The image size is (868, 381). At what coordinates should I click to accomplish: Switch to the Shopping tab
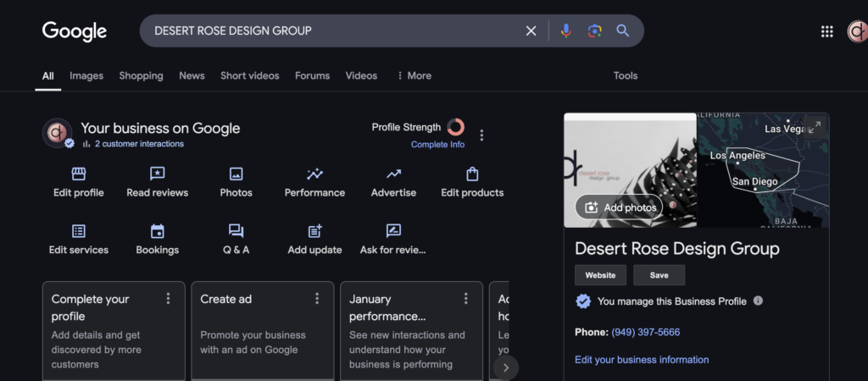pyautogui.click(x=142, y=75)
